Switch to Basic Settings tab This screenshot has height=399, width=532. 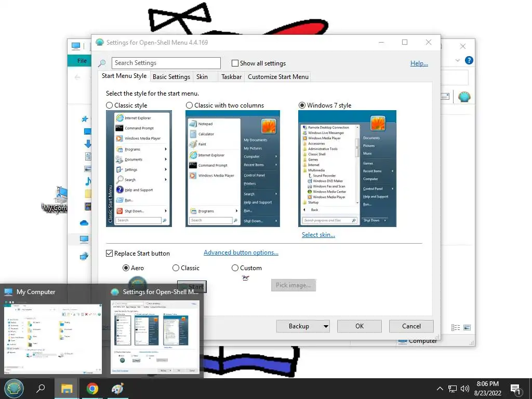point(171,77)
